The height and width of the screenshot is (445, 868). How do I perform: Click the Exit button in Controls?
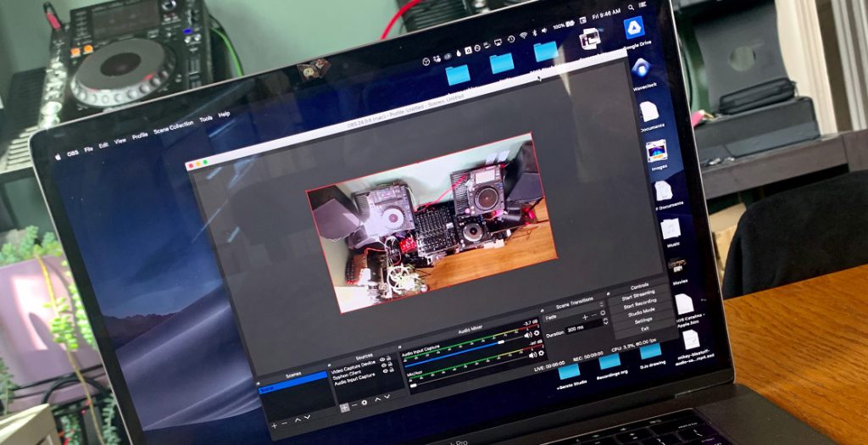click(x=645, y=329)
